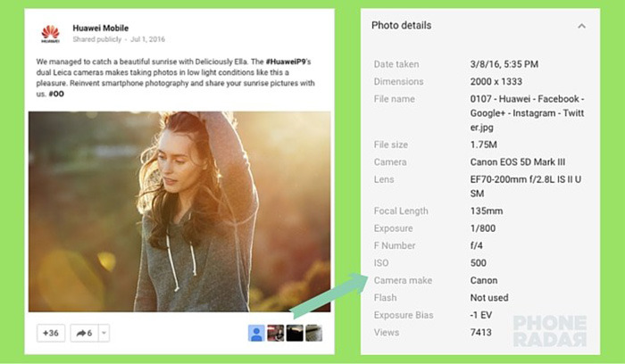Image resolution: width=625 pixels, height=364 pixels.
Task: Open the Huawei Mobile profile name
Action: [100, 28]
